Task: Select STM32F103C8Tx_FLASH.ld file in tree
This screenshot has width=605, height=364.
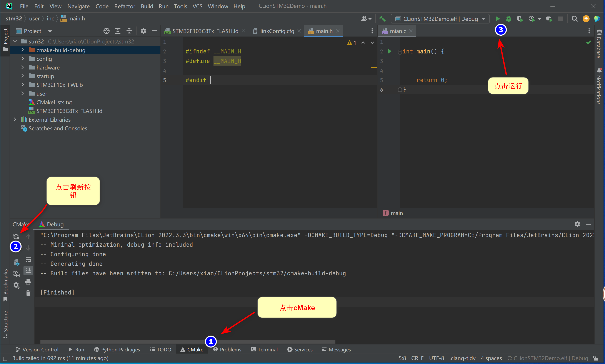Action: pyautogui.click(x=69, y=111)
